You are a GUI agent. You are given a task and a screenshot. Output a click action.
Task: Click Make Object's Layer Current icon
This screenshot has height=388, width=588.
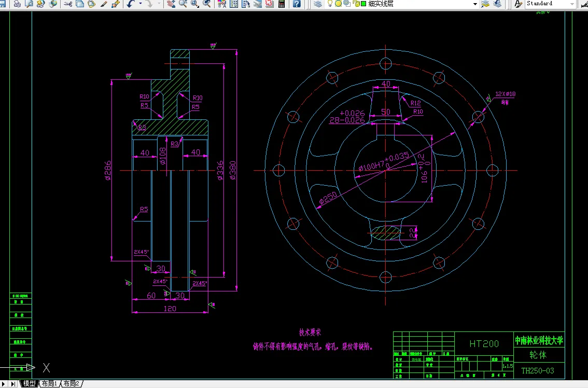tap(485, 4)
